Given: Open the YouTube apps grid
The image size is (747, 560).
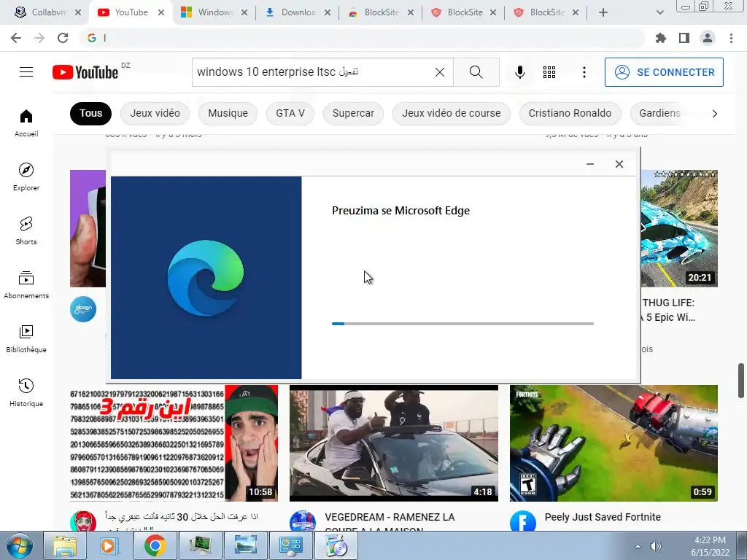Looking at the screenshot, I should [549, 72].
